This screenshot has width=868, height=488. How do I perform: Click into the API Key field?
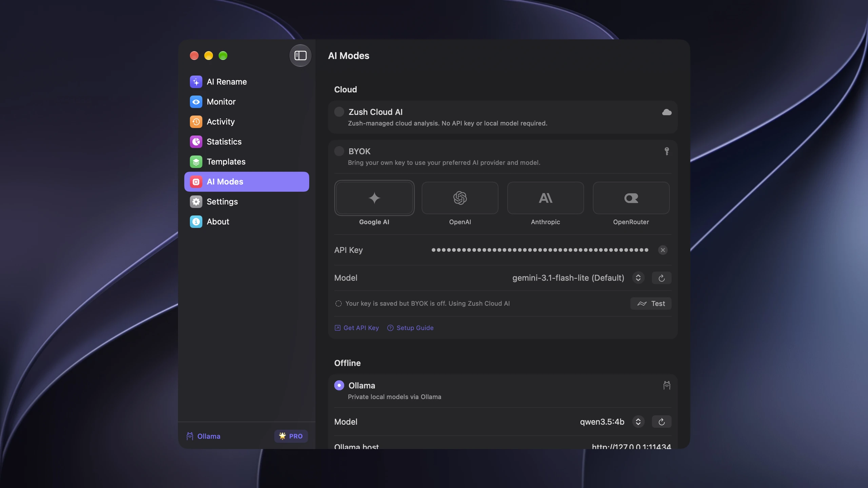click(540, 250)
